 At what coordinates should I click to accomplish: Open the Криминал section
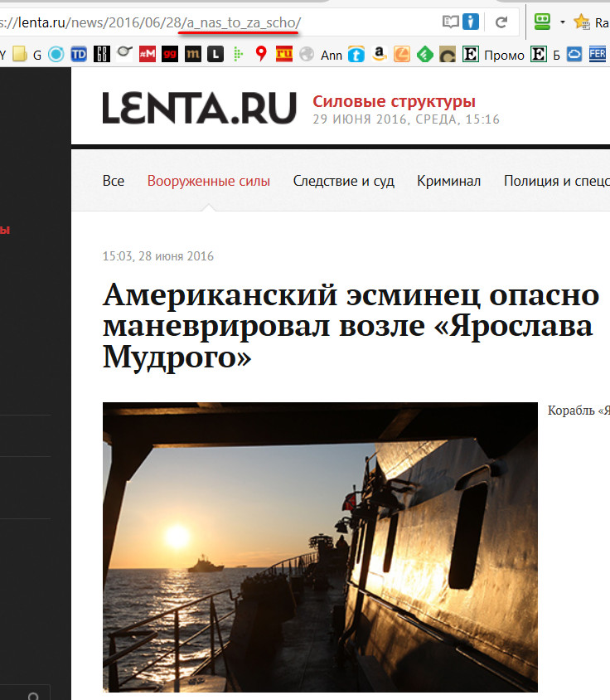click(448, 181)
